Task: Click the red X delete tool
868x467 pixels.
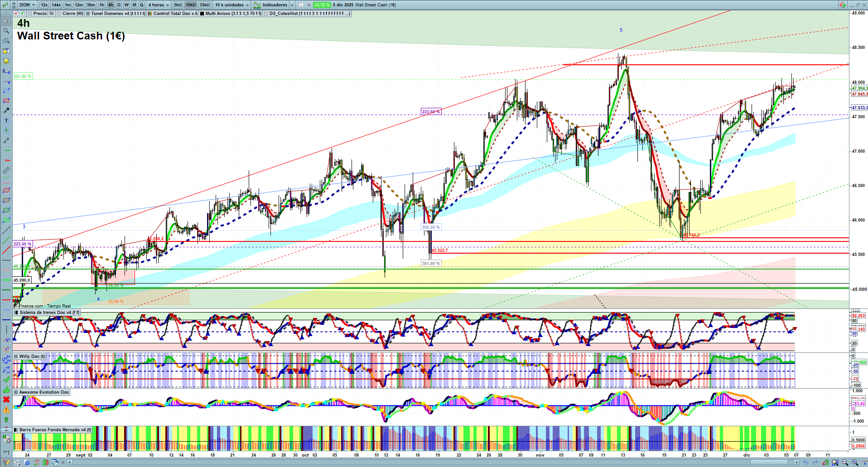Action: [6, 400]
